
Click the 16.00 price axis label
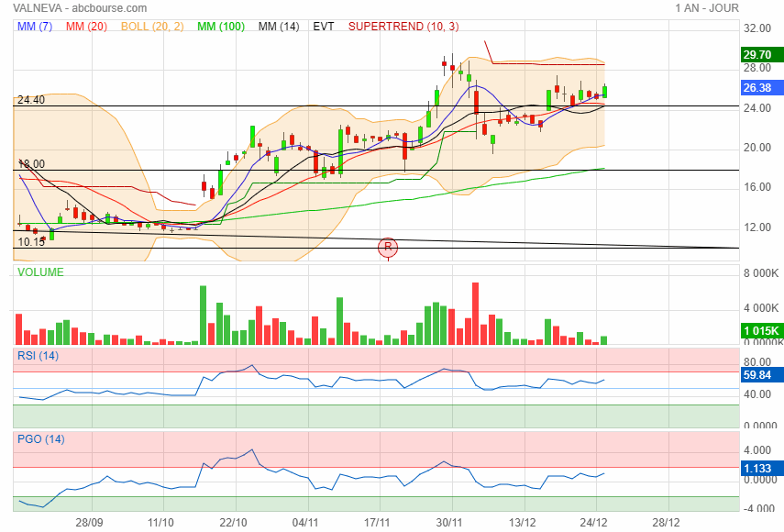tap(757, 187)
